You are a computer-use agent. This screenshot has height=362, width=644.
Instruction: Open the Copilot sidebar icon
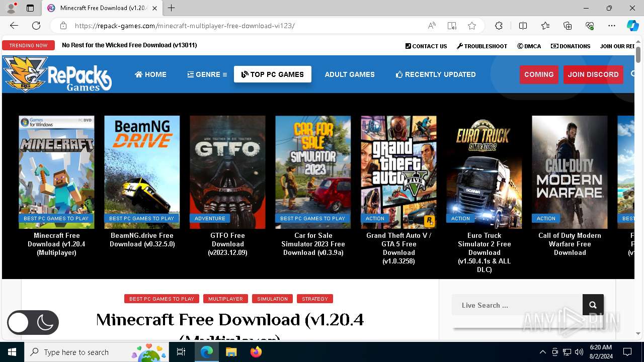632,26
